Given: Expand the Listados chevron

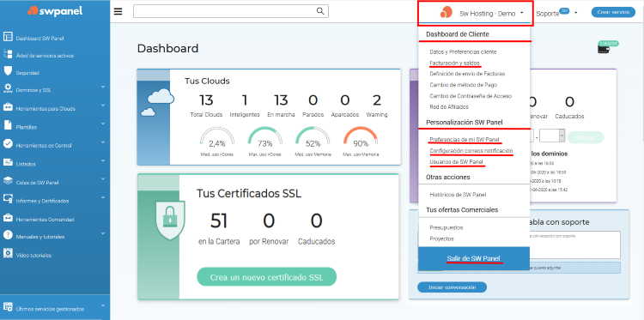Looking at the screenshot, I should 103,160.
